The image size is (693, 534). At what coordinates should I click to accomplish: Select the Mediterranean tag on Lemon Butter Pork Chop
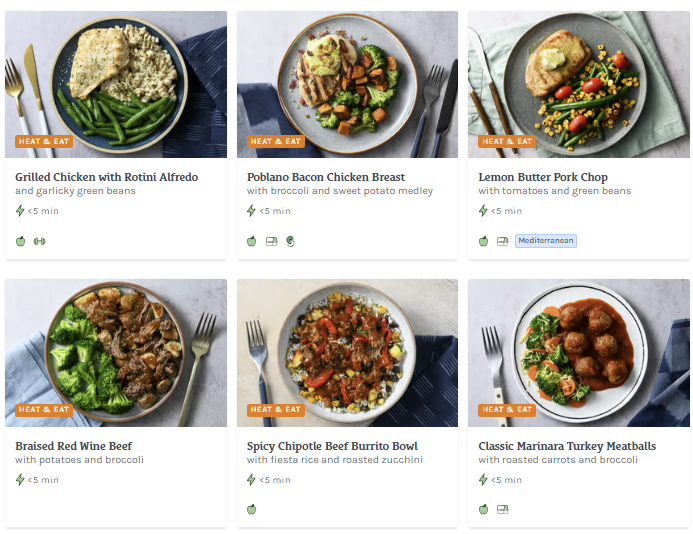click(546, 241)
